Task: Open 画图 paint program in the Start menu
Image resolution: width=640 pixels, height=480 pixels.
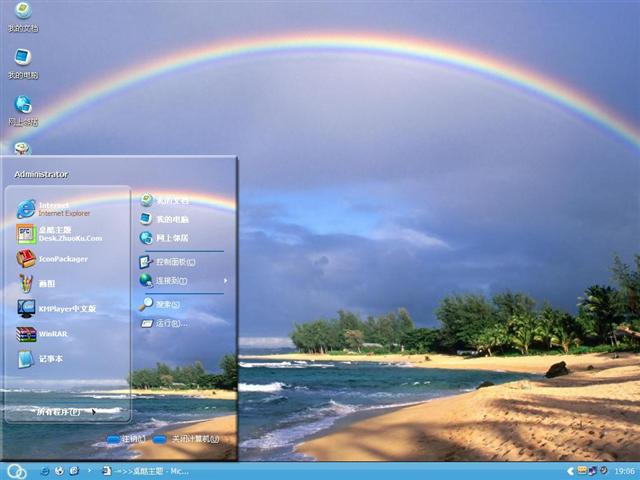Action: [36, 283]
